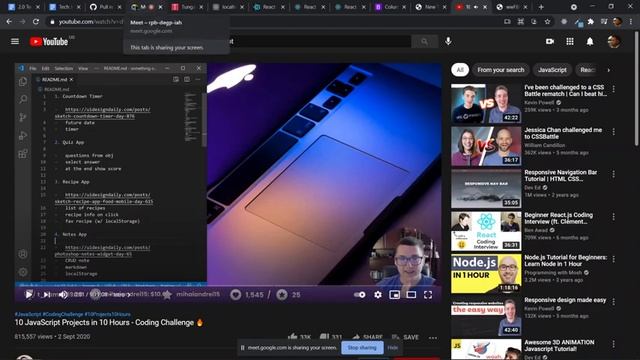
Task: Bookmark this page with the star icon
Action: pyautogui.click(x=547, y=22)
